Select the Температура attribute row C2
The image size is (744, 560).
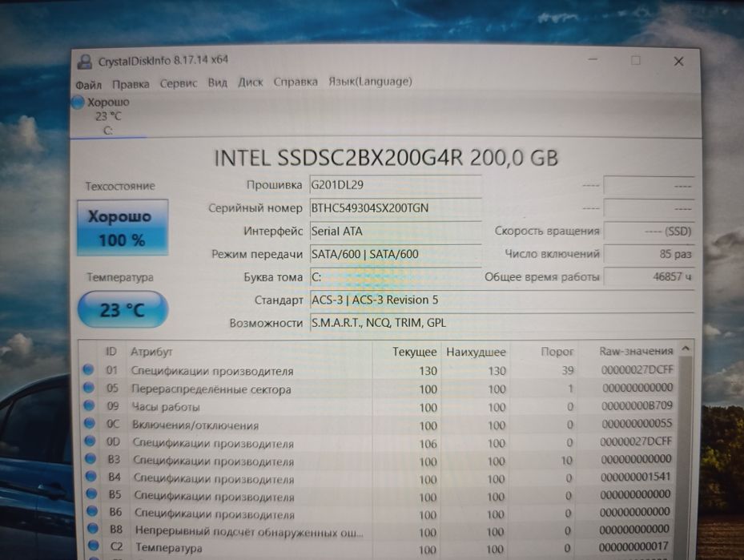380,548
